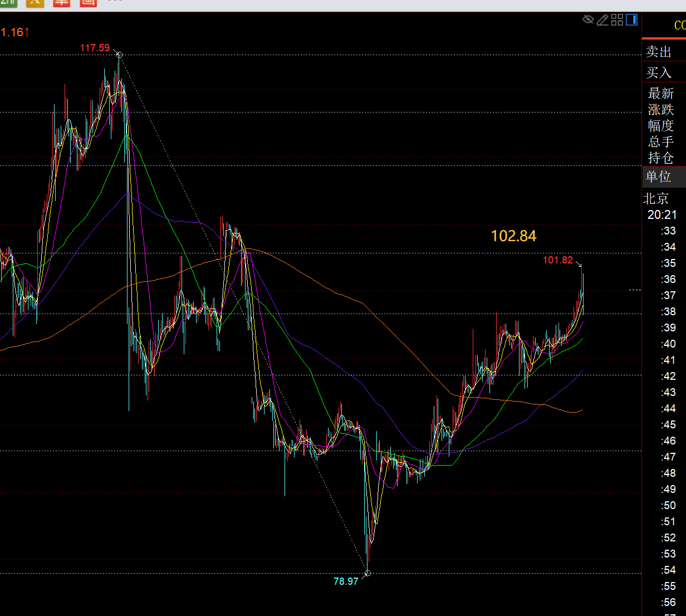This screenshot has height=616, width=686.
Task: Select the pencil drawing tool icon
Action: (x=602, y=20)
